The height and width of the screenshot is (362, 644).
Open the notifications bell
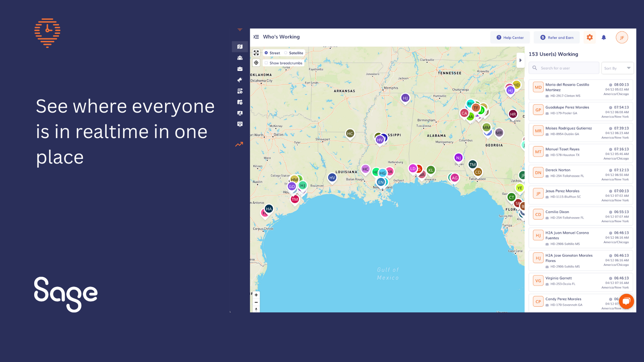click(604, 38)
